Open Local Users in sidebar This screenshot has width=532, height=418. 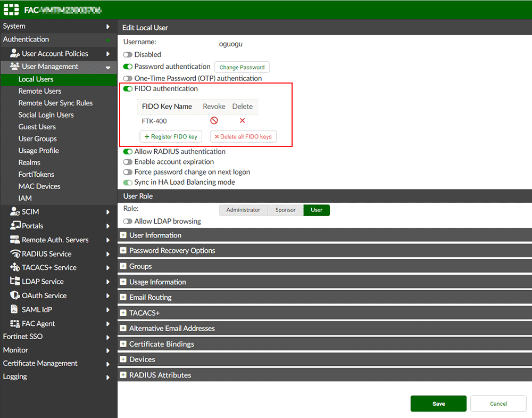[59, 79]
